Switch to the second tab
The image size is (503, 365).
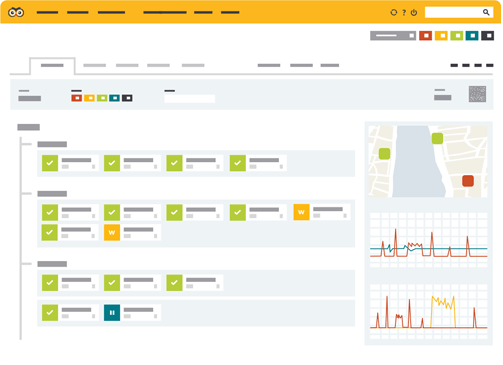pyautogui.click(x=95, y=65)
